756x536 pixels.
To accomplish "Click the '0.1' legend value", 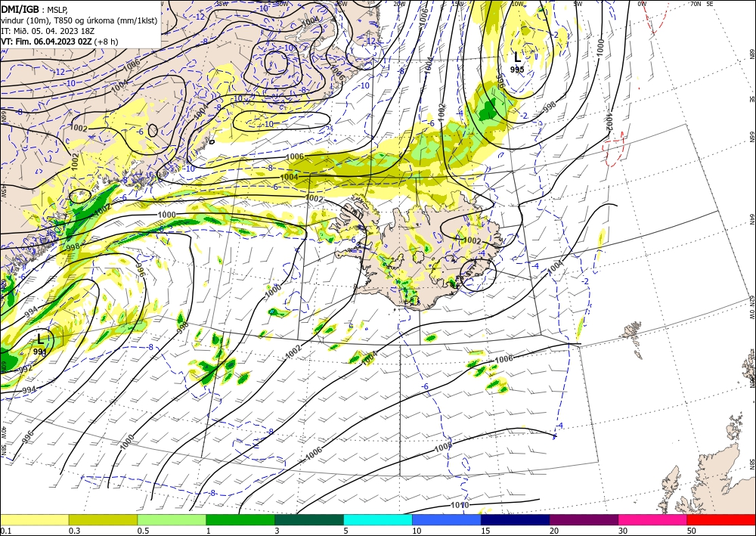I will pyautogui.click(x=5, y=531).
